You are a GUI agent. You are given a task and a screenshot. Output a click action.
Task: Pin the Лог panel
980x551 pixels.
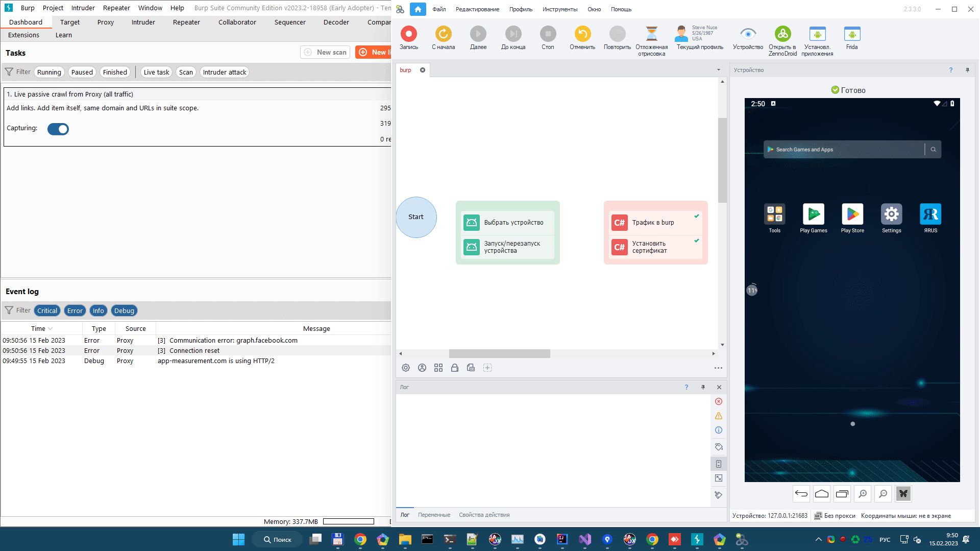[703, 387]
